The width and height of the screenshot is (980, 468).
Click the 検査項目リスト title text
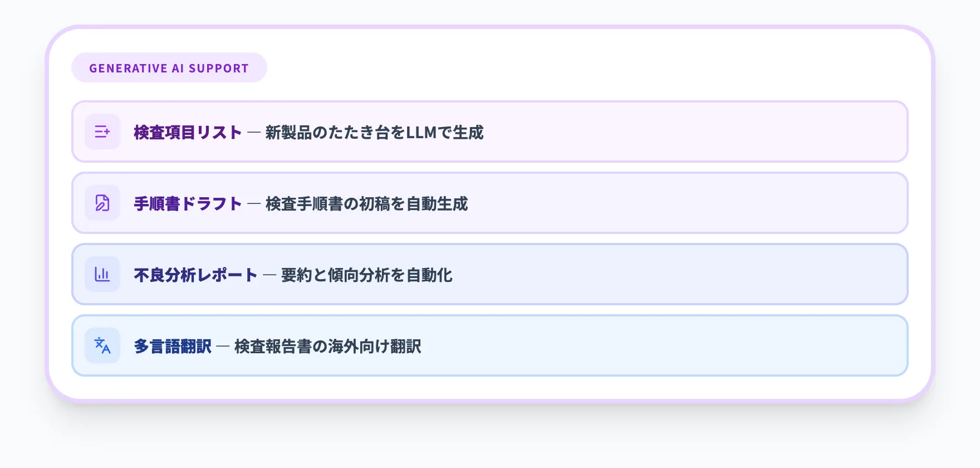[186, 133]
